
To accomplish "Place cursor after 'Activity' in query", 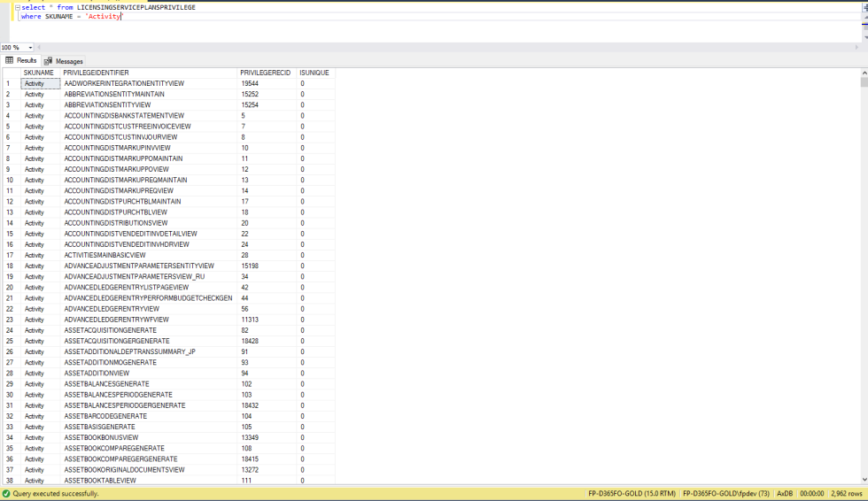I will pos(121,16).
